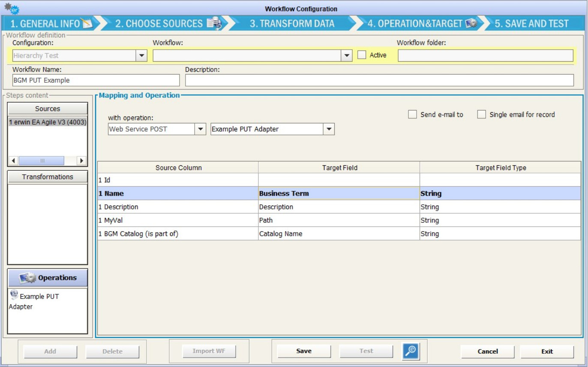Go to the 3. Transform Data step

[291, 24]
